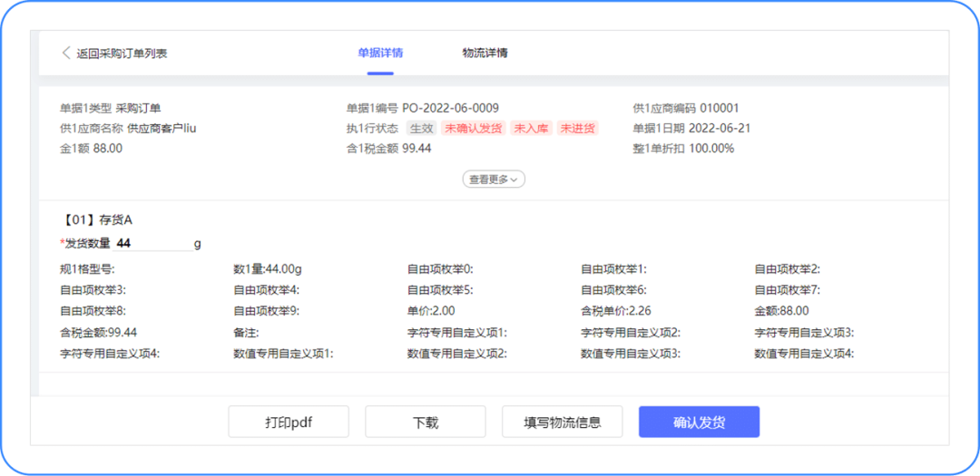Viewport: 980px width, 476px height.
Task: Click the 发货数量 input field
Action: click(153, 244)
